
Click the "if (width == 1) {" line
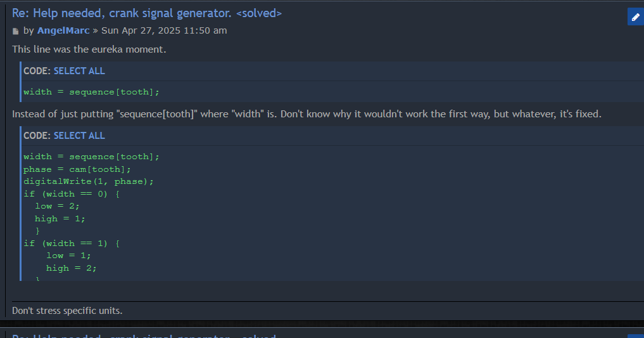tap(72, 244)
